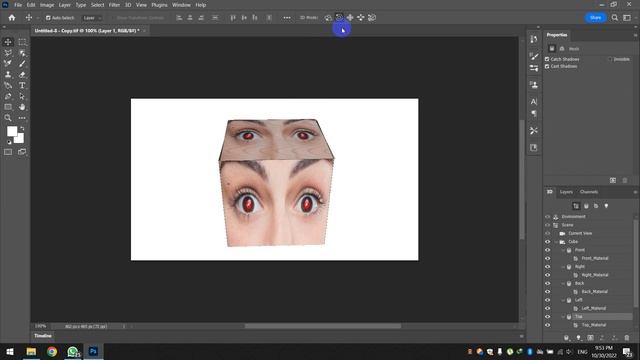
Task: Select the Move tool in the toolbar
Action: (8, 42)
